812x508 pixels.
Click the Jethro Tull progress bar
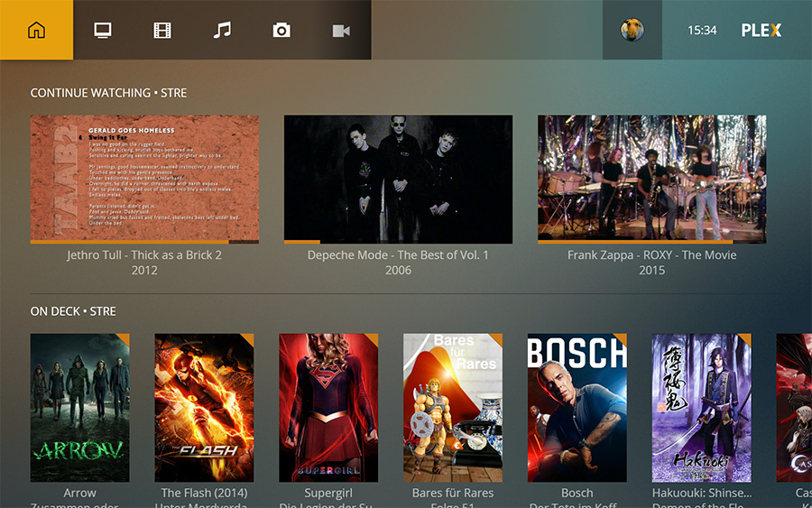pyautogui.click(x=144, y=242)
